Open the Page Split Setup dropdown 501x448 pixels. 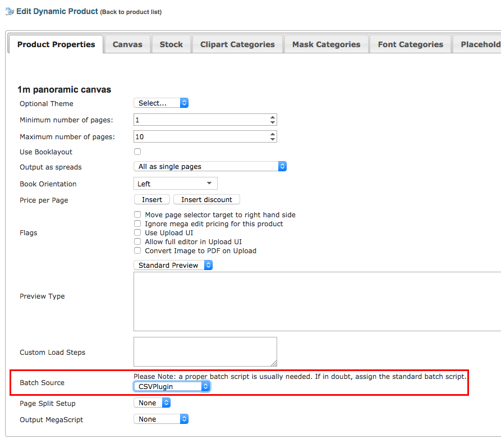coord(151,403)
